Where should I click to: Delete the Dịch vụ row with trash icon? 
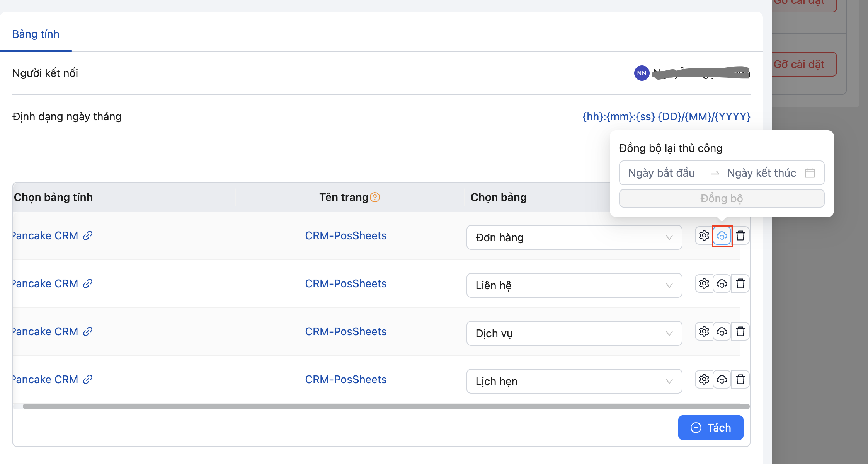[740, 331]
